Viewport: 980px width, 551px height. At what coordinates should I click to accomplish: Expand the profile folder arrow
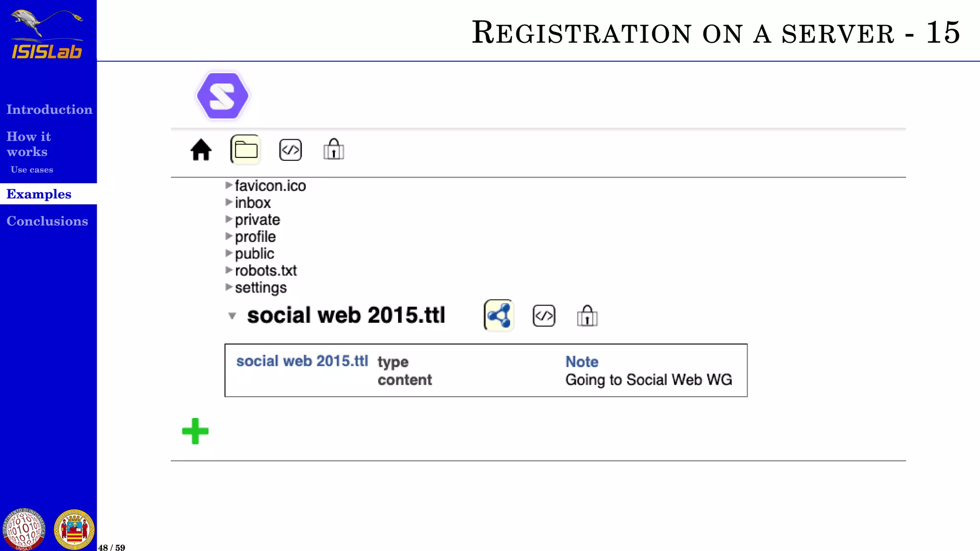click(229, 236)
